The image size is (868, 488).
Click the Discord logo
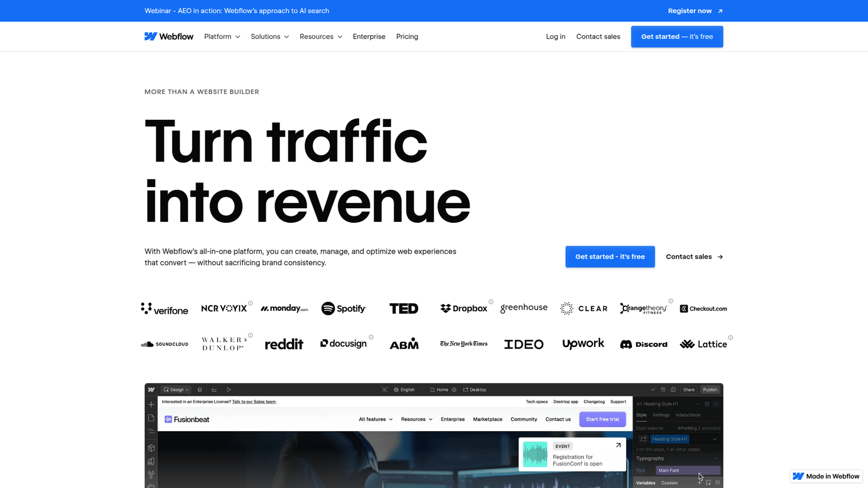tap(643, 344)
